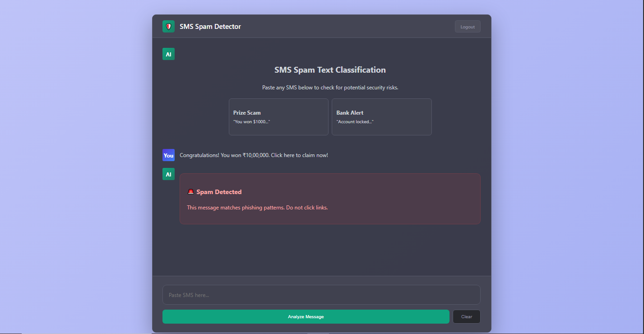The image size is (644, 334).
Task: Click the 'Paste any SMS below' instruction text
Action: click(330, 88)
